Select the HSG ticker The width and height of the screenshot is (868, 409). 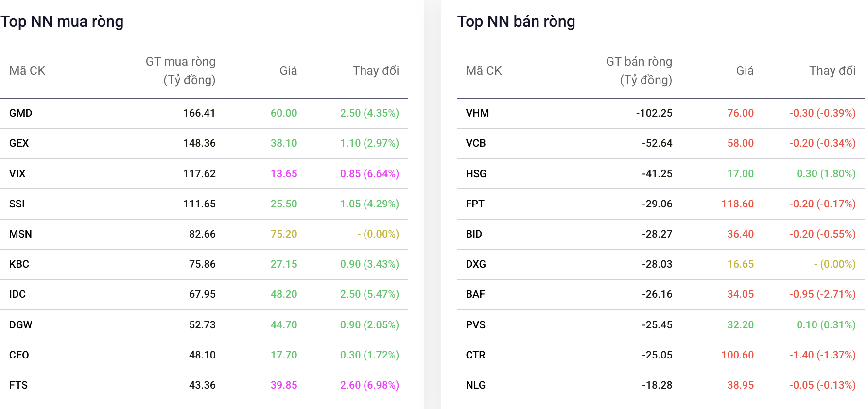click(476, 174)
